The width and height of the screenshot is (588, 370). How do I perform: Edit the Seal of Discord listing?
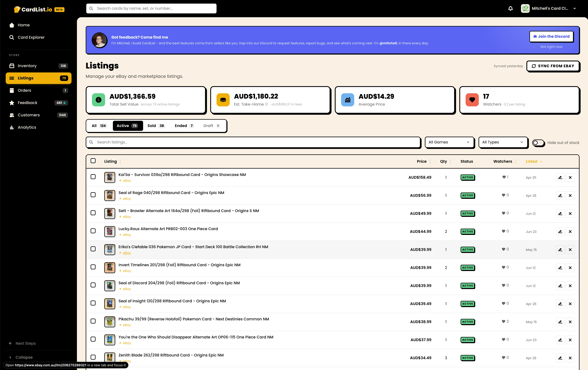[x=560, y=286]
